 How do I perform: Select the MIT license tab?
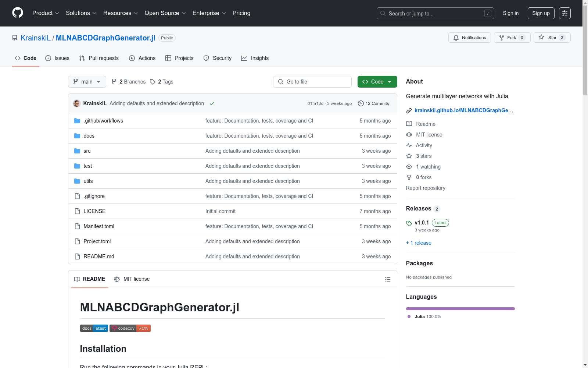coord(132,279)
